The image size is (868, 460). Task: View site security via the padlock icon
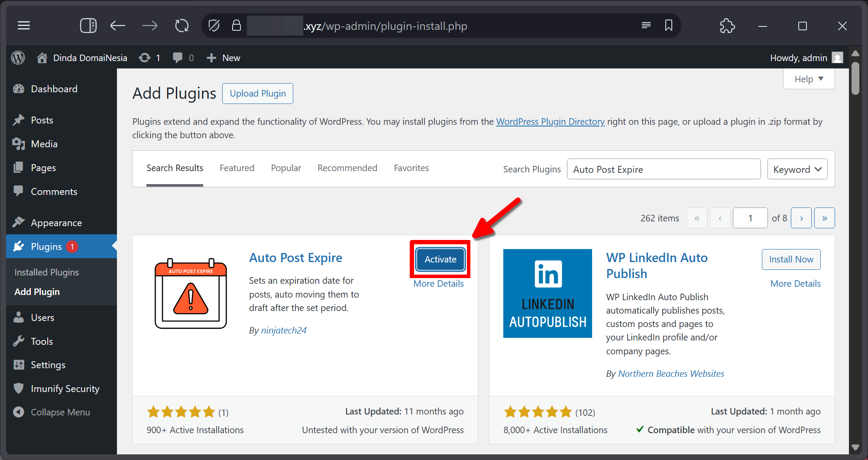pos(236,26)
